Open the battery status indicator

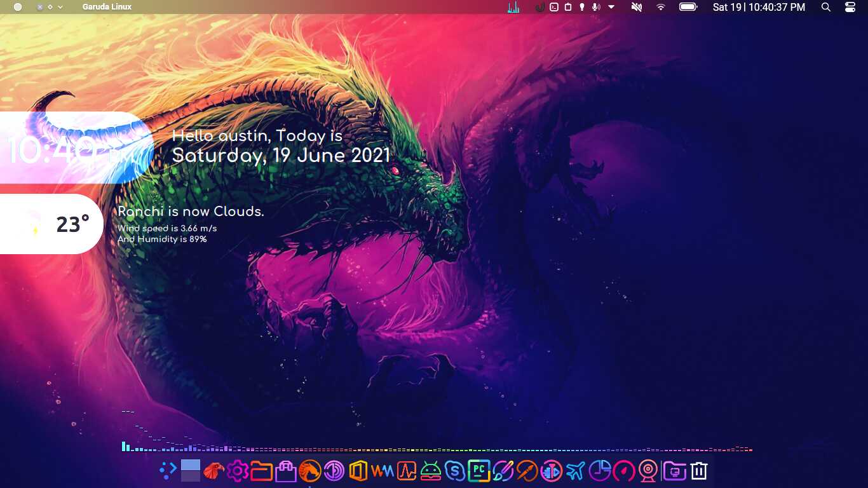coord(688,7)
